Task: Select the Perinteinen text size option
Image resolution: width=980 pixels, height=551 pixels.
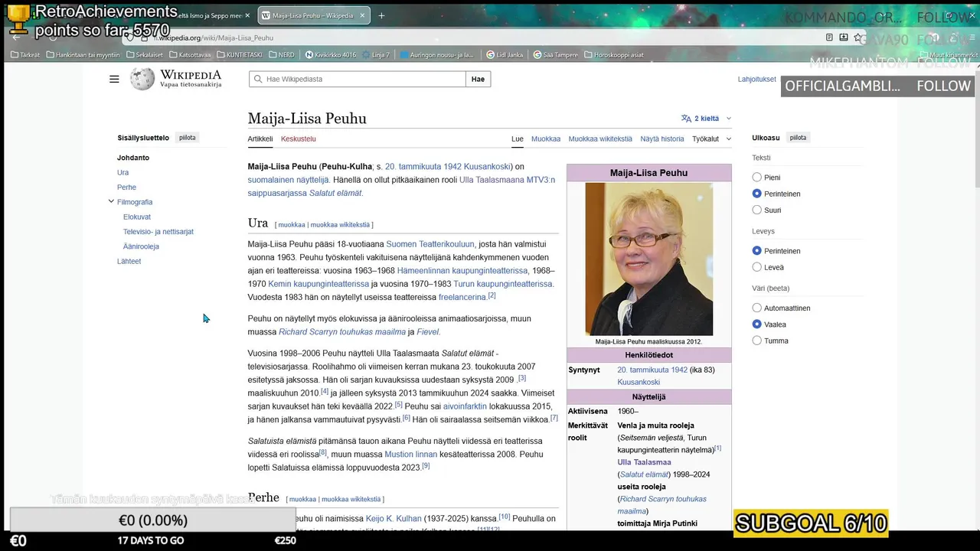Action: (757, 194)
